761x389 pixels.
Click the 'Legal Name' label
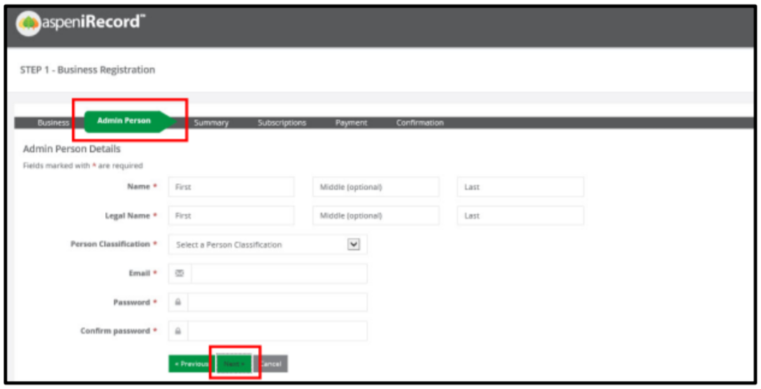click(128, 215)
